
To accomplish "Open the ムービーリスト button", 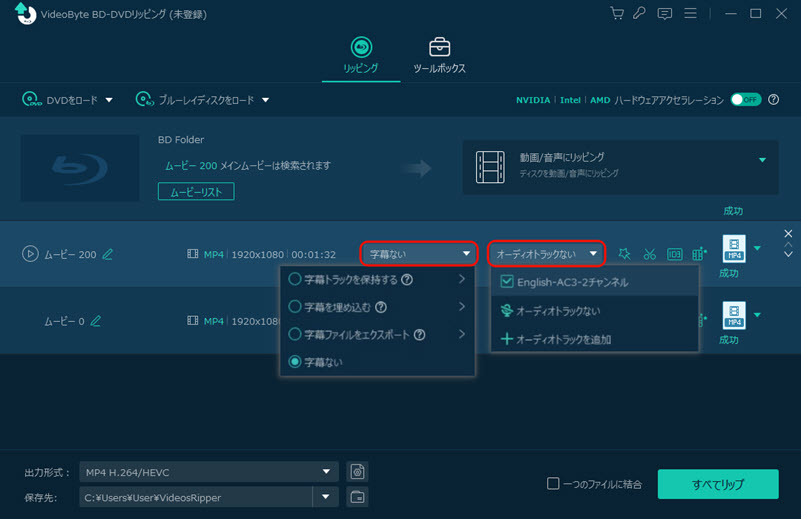I will [196, 192].
